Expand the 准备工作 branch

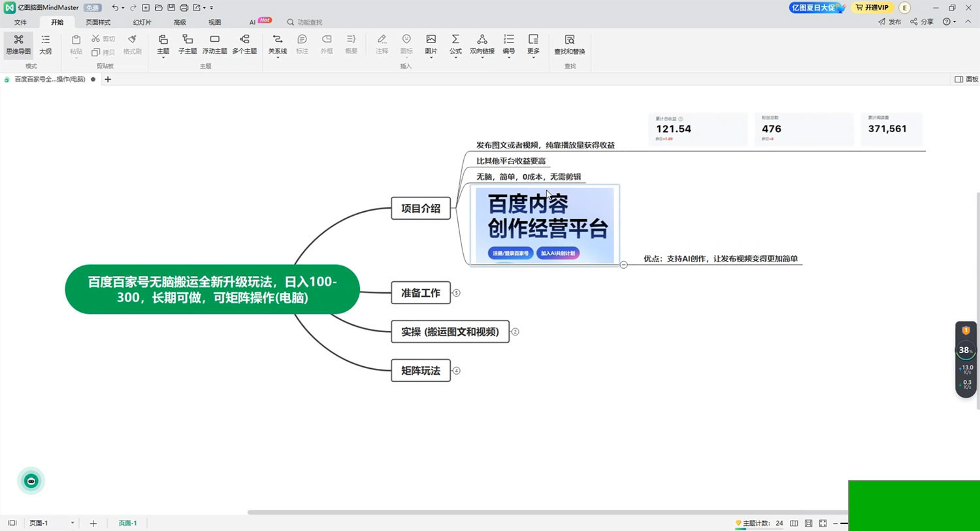(457, 293)
